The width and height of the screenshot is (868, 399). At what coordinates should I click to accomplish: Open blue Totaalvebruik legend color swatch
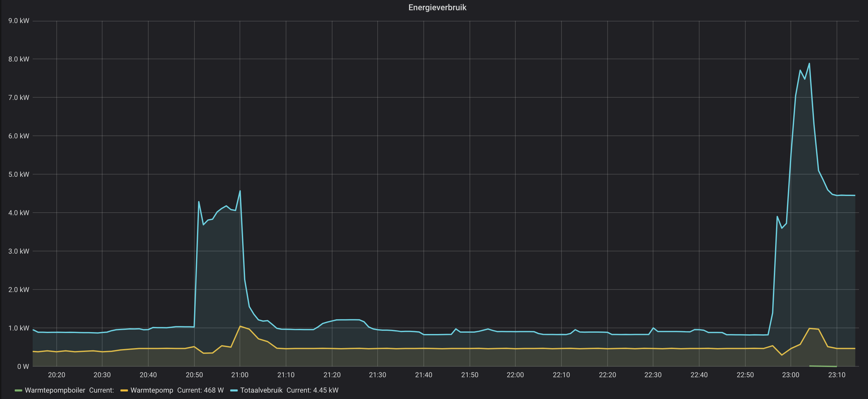[x=234, y=391]
